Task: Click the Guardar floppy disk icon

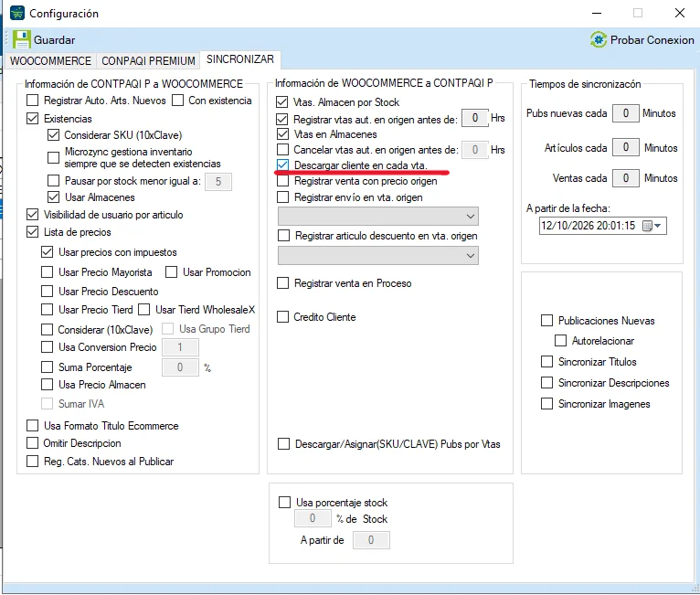Action: [x=21, y=39]
